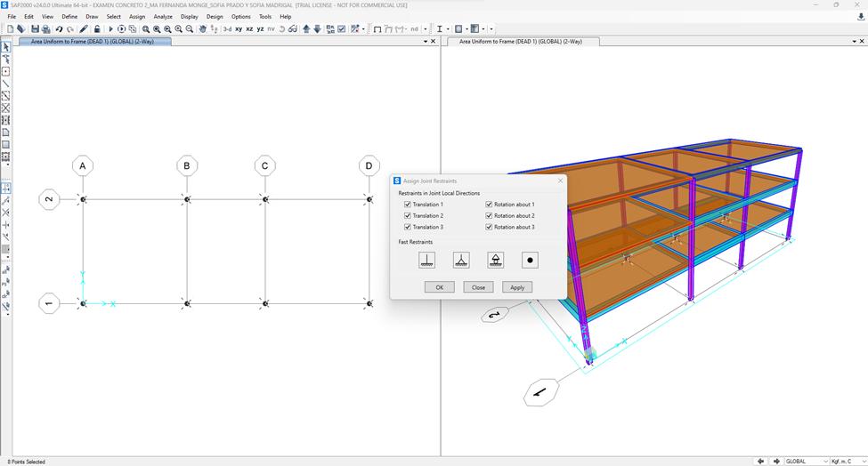Uncheck Translation 3 checkbox
The height and width of the screenshot is (466, 868).
tap(408, 227)
